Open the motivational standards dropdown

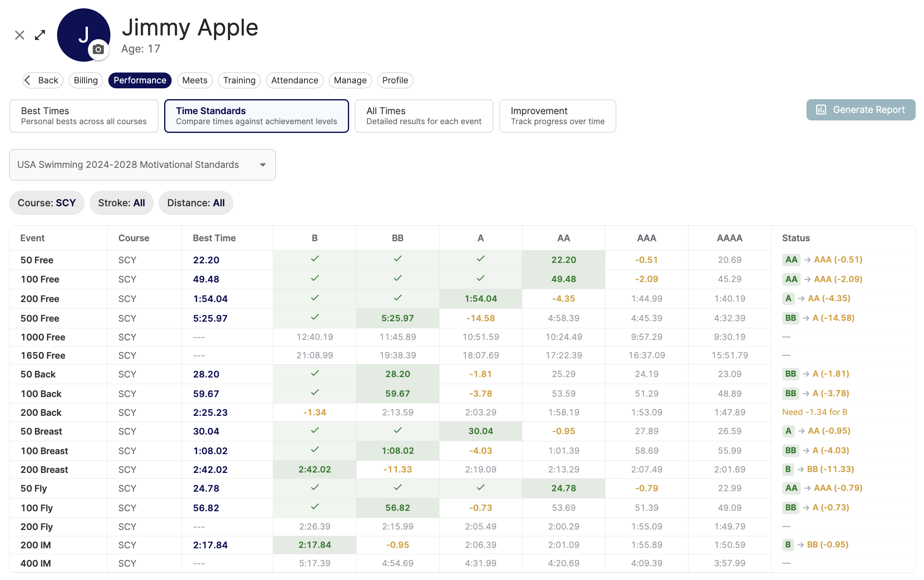[142, 165]
